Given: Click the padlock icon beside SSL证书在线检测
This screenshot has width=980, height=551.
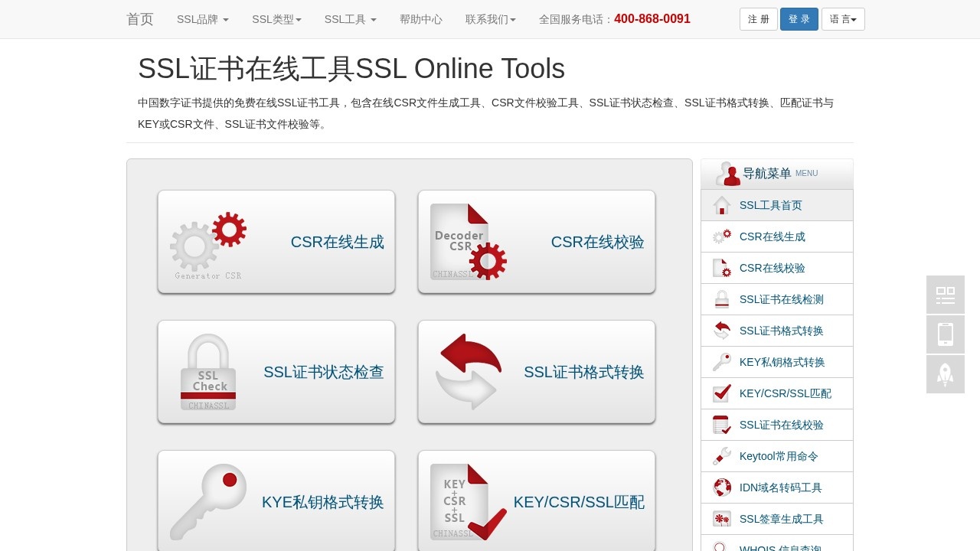Looking at the screenshot, I should pos(722,299).
